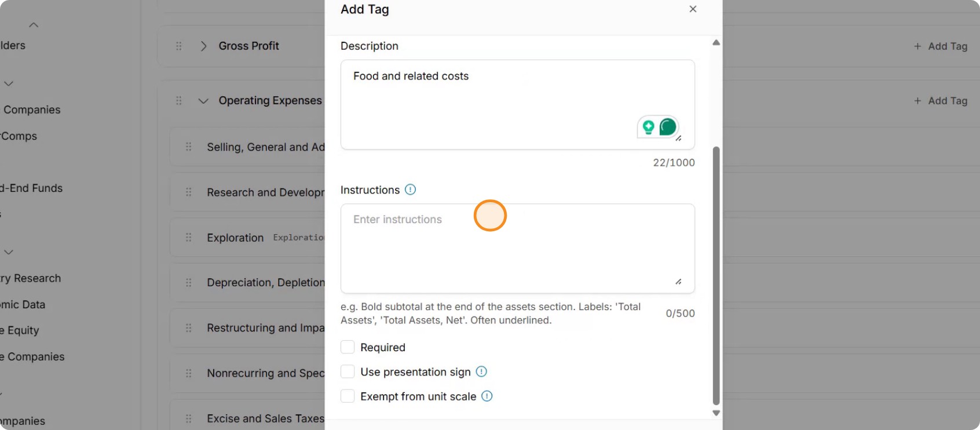Select the Selling, General row drag handle
This screenshot has width=980, height=430.
tap(188, 147)
